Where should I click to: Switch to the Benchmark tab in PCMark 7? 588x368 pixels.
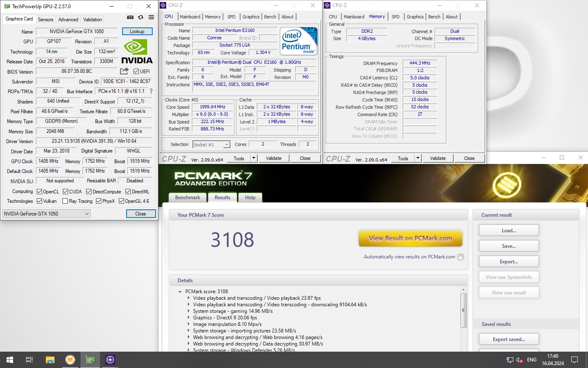click(187, 197)
